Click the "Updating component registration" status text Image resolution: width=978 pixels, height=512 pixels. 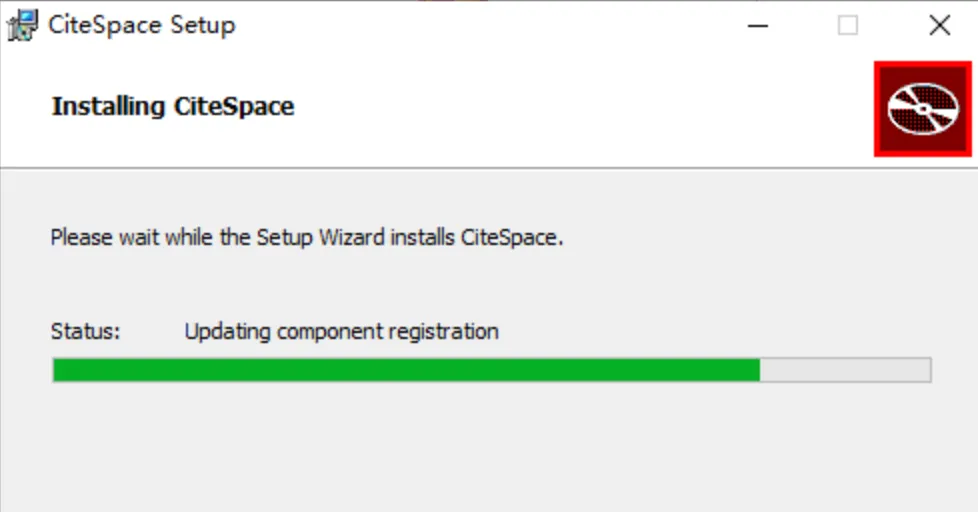click(341, 331)
